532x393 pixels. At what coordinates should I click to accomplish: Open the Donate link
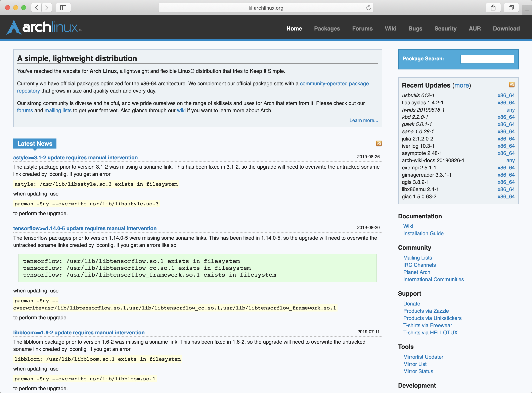pyautogui.click(x=411, y=304)
